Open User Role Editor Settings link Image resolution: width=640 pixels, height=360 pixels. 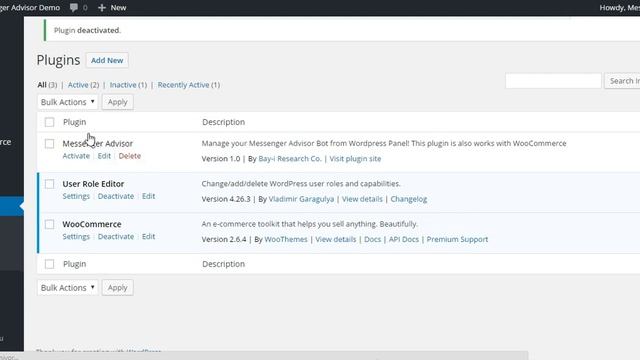pyautogui.click(x=76, y=196)
